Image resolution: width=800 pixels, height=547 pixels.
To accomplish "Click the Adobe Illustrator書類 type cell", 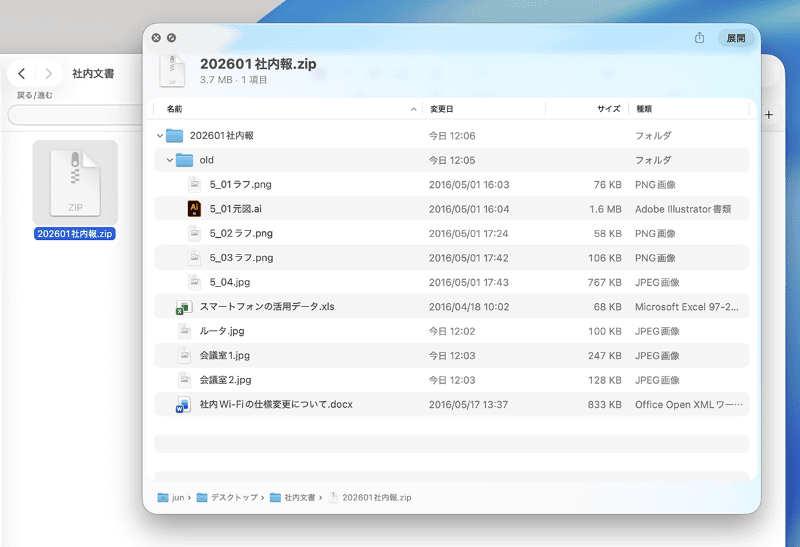I will [683, 209].
